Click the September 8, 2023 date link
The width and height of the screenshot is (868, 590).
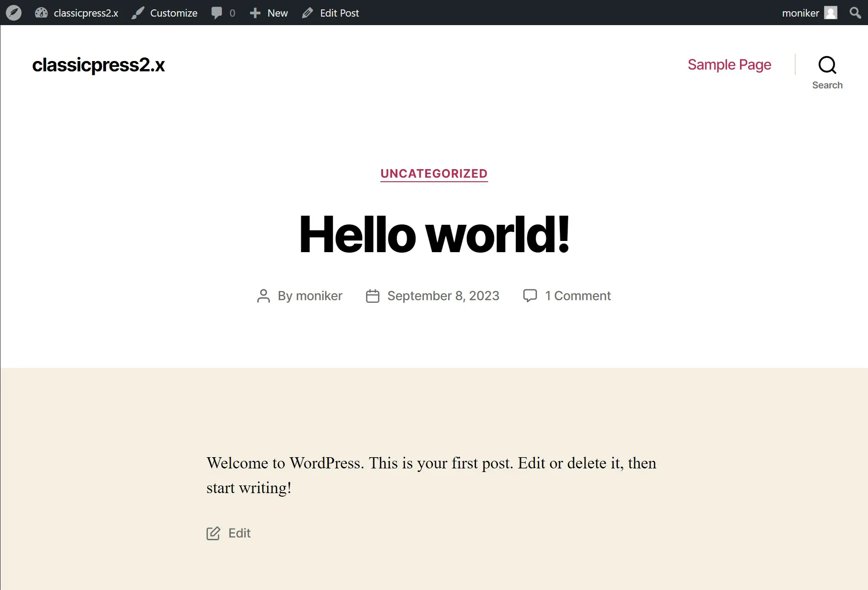443,296
